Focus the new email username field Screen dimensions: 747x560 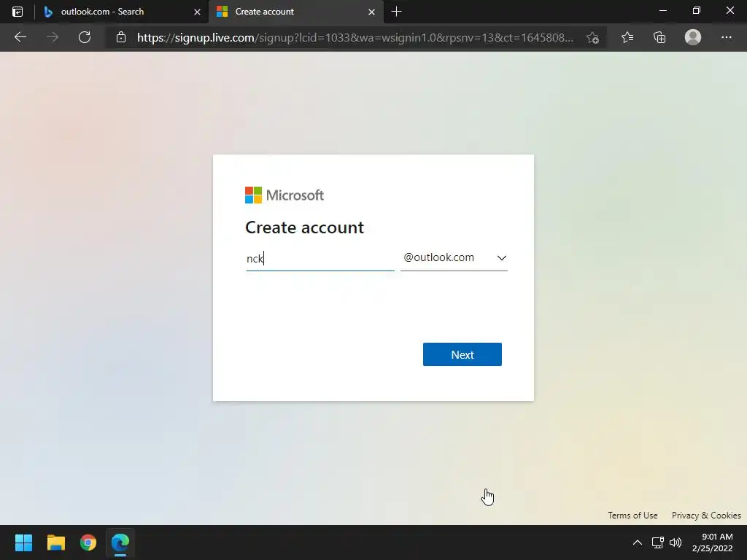320,259
